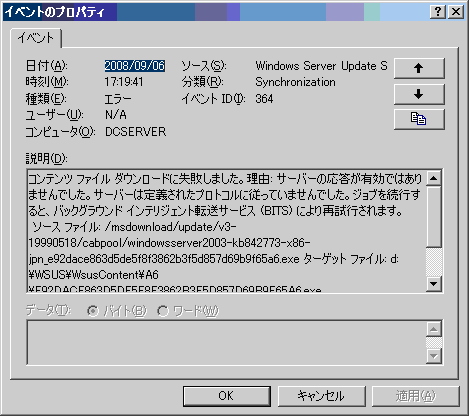Click description scrollbar up arrow
Viewport: 469px width, 416px height.
(x=434, y=178)
